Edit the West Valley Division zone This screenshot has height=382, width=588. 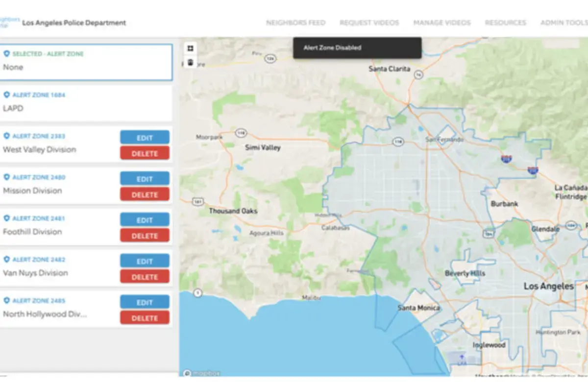coord(145,138)
